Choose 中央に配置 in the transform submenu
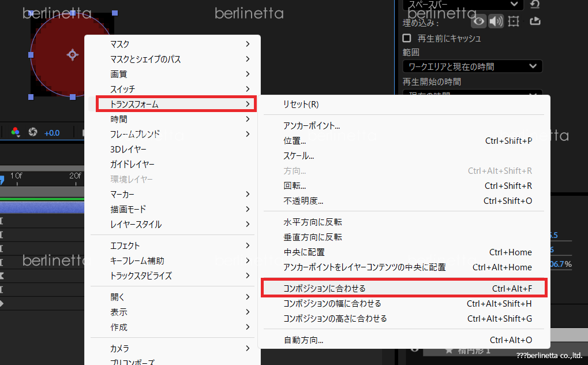The image size is (588, 365). (304, 252)
